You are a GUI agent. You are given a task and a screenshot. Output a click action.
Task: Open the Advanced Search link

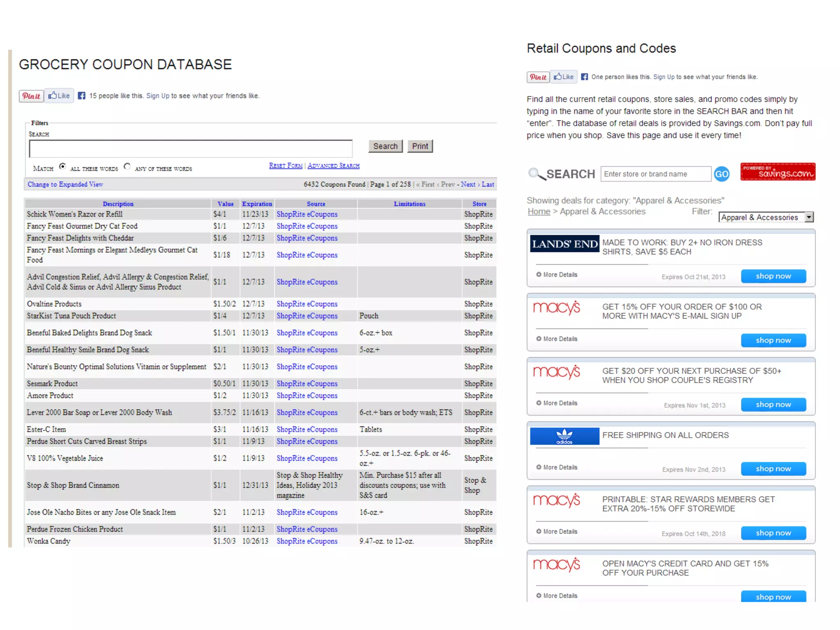(333, 166)
